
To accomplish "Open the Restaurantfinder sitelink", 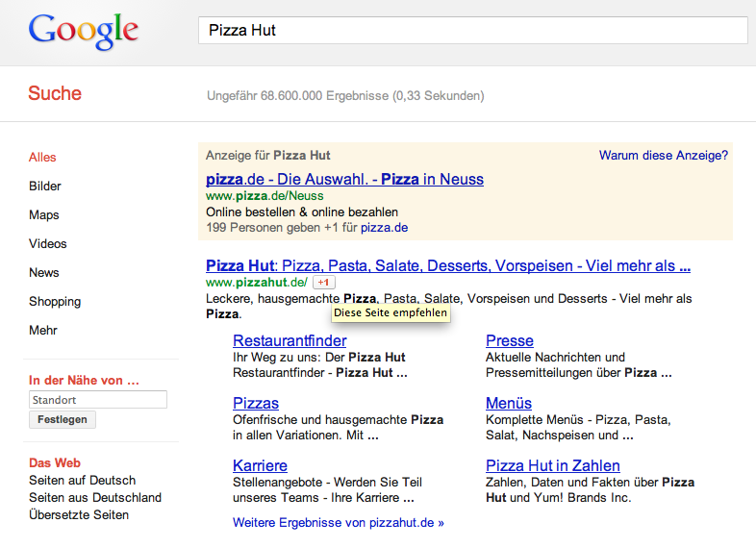I will tap(290, 341).
